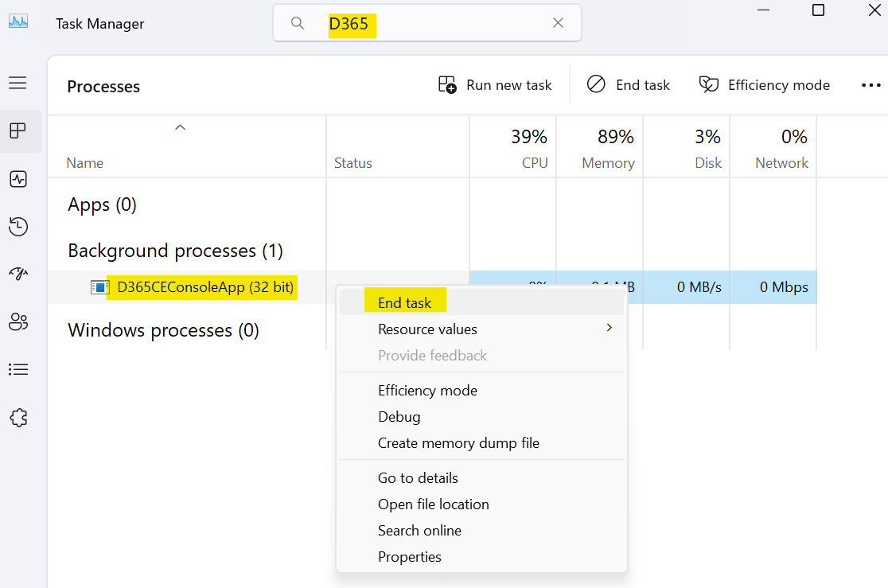Sort processes by Name column header
This screenshot has width=888, height=588.
(x=85, y=163)
